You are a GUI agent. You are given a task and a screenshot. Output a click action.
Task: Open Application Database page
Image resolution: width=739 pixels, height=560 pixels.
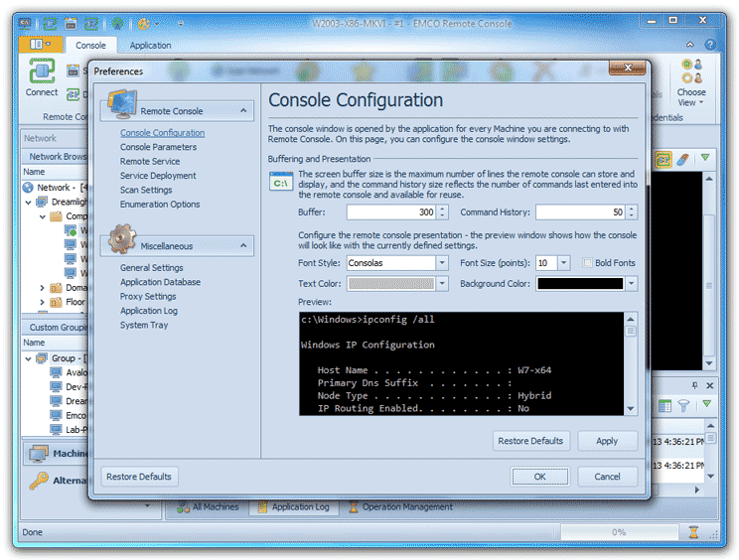pyautogui.click(x=160, y=282)
